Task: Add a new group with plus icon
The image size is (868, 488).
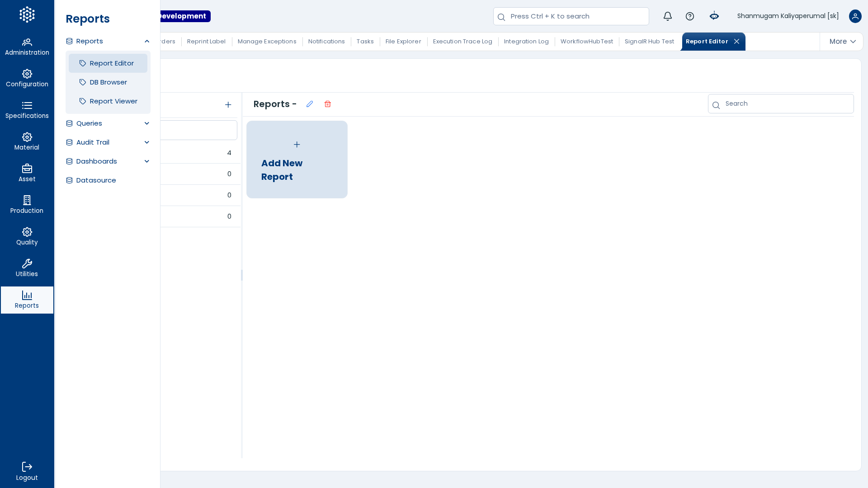Action: [x=228, y=105]
